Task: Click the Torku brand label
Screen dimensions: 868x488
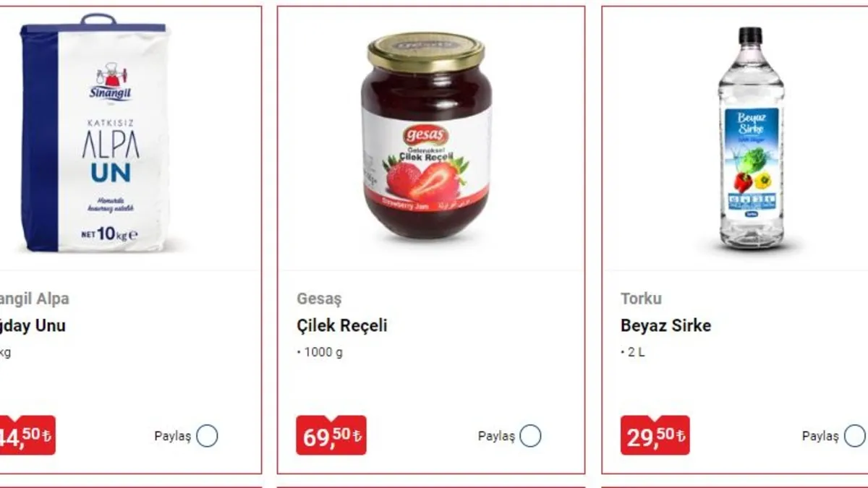Action: 641,299
